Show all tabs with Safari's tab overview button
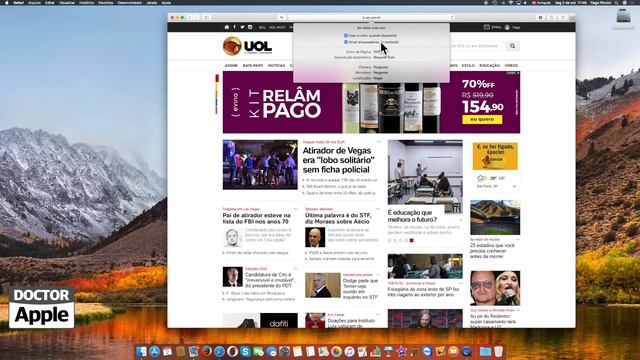Screen dimensions: 640x360 tap(563, 18)
